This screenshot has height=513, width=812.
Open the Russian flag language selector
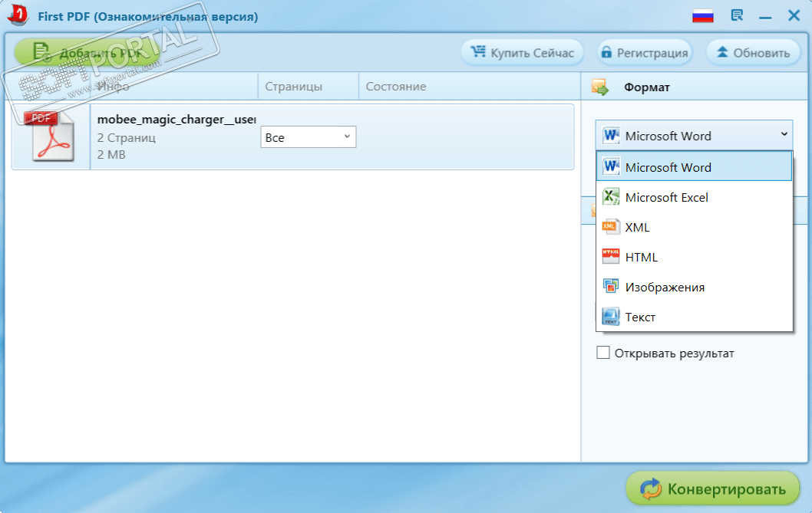click(703, 16)
